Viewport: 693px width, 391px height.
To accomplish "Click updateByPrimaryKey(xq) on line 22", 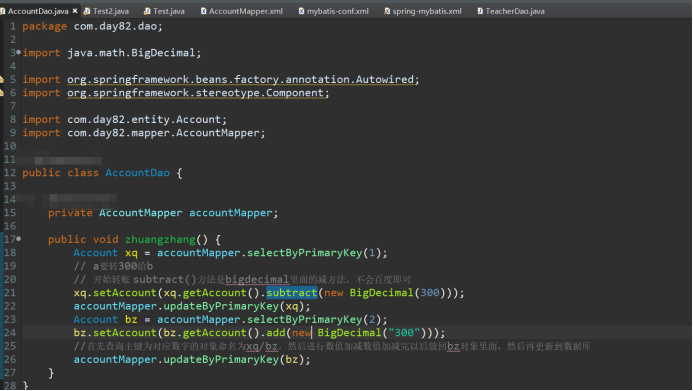I will point(233,306).
